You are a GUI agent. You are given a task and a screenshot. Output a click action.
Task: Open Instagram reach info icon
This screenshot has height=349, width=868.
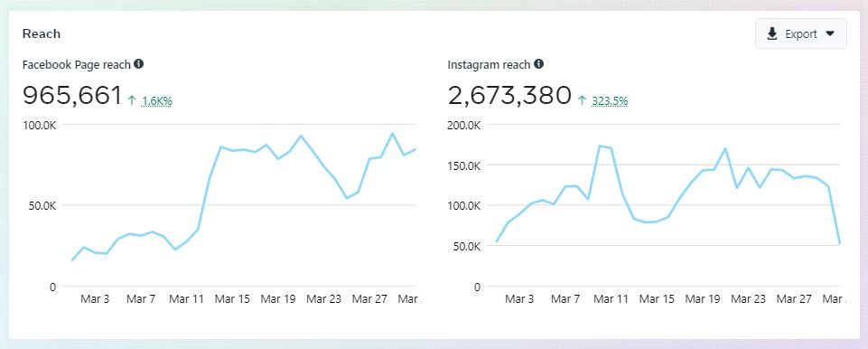tap(538, 63)
